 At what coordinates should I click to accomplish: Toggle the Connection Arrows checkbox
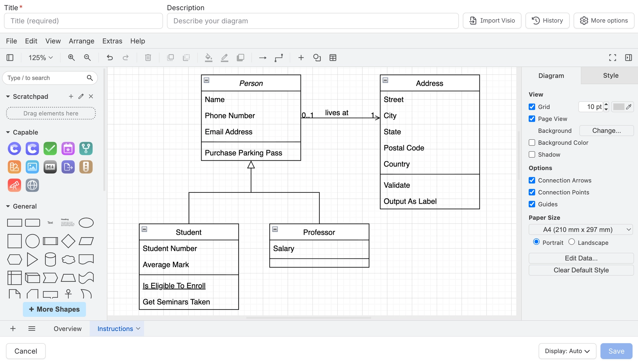pyautogui.click(x=532, y=180)
